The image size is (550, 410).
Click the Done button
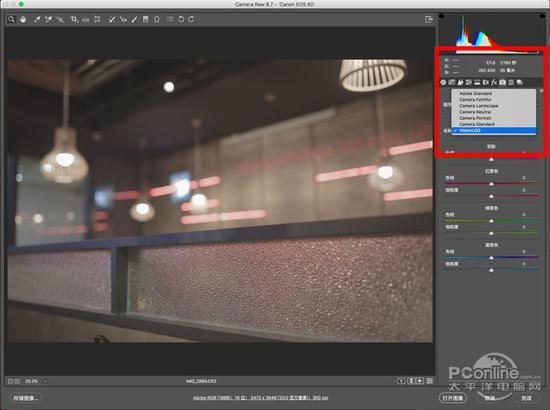[526, 398]
